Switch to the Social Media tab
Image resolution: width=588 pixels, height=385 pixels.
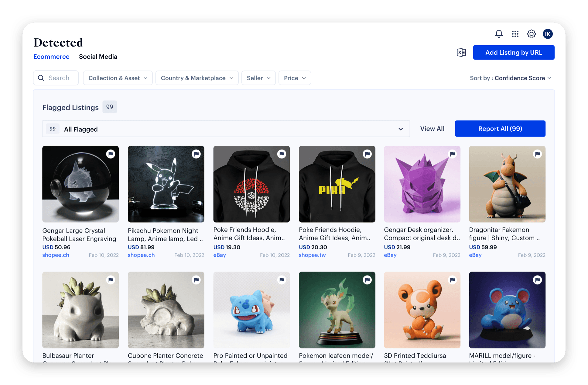pyautogui.click(x=98, y=57)
